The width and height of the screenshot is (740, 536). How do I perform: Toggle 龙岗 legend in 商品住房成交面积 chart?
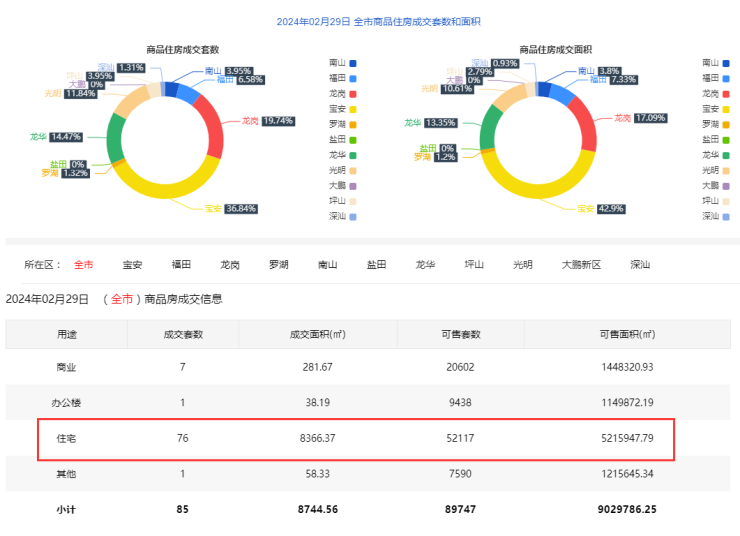click(x=716, y=93)
